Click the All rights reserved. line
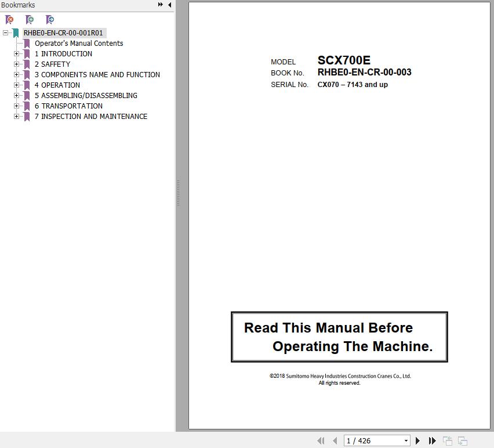Image resolution: width=494 pixels, height=448 pixels. (339, 383)
